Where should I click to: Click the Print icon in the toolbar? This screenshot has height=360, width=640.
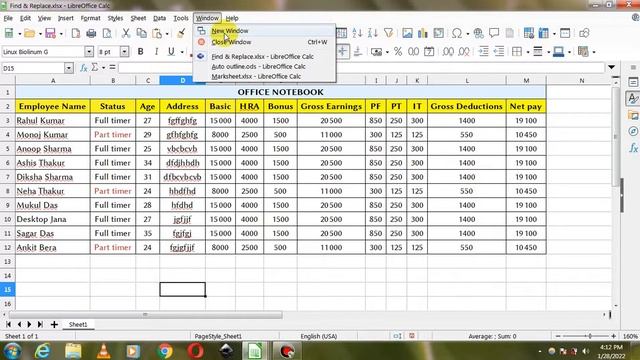coord(91,33)
